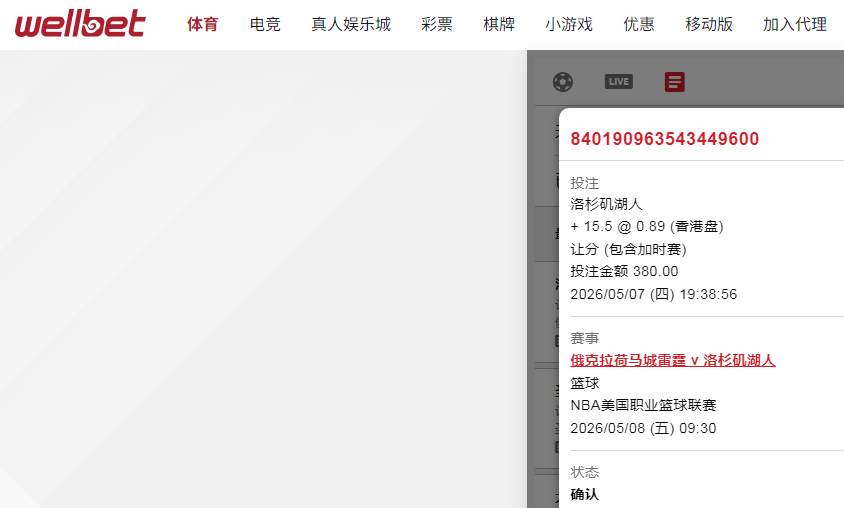Open the 电竞 esports menu
The image size is (844, 508).
pyautogui.click(x=265, y=24)
